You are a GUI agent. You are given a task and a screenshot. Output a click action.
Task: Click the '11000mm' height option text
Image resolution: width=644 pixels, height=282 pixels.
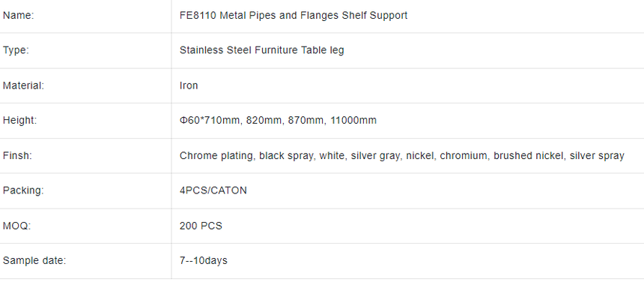(353, 121)
